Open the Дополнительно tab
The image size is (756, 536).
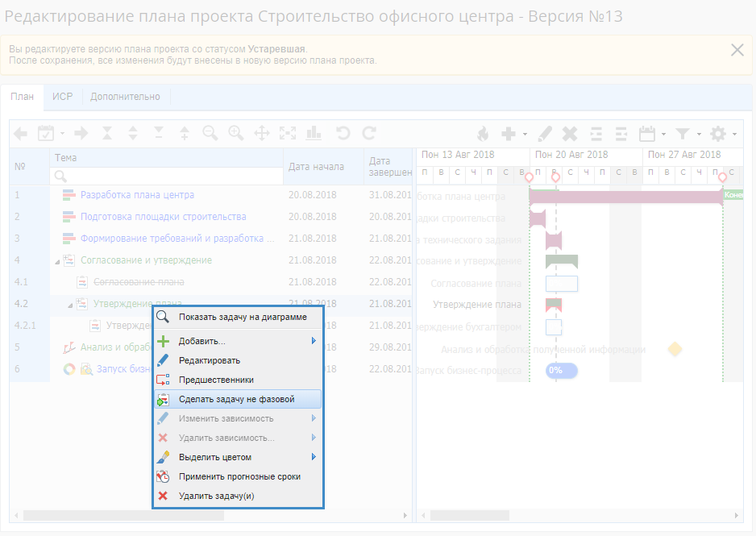pyautogui.click(x=125, y=97)
